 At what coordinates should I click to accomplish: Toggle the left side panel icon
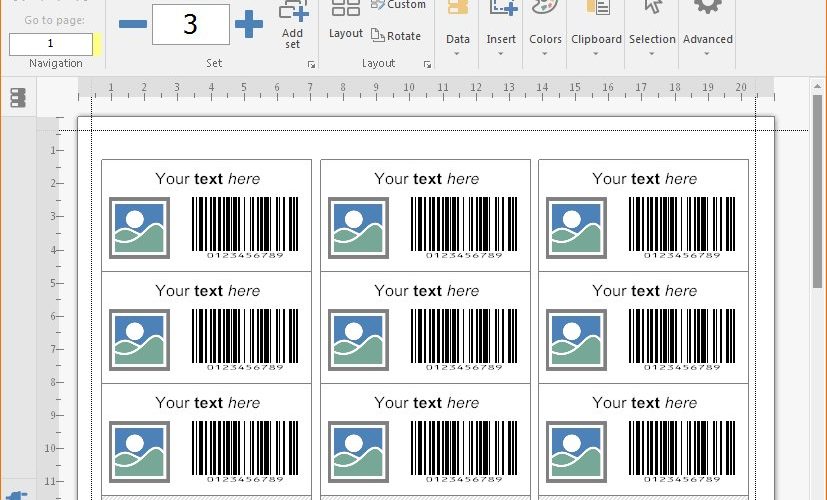(18, 98)
